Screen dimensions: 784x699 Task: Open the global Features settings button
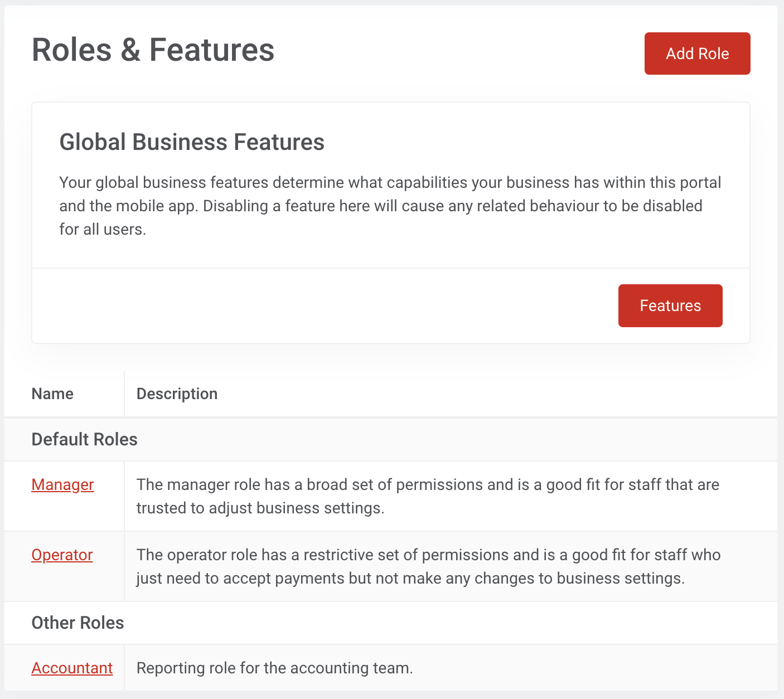(x=670, y=305)
